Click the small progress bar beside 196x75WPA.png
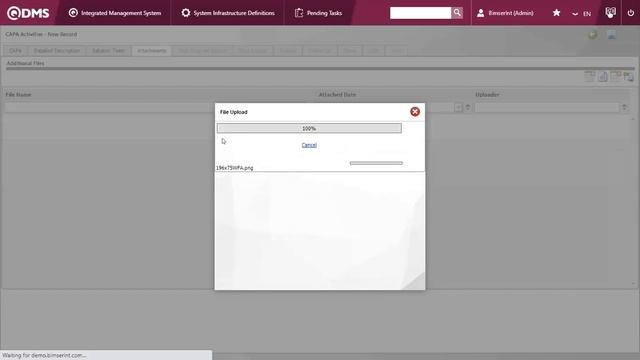Viewport: 640px width, 360px height. click(x=376, y=163)
